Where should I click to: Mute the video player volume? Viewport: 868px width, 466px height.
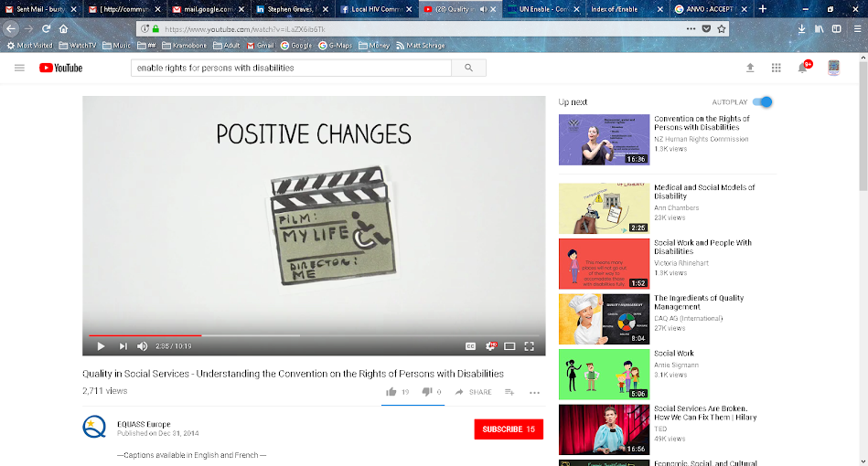coord(143,346)
